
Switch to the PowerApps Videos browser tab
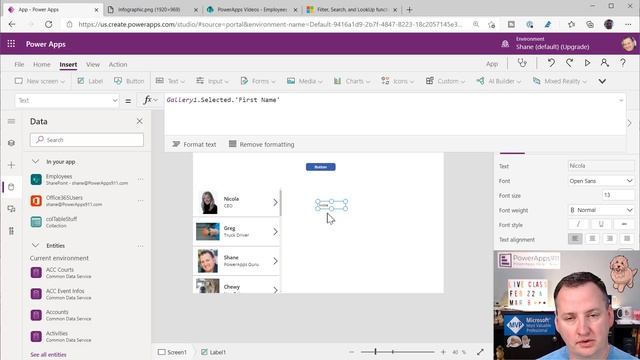[252, 9]
